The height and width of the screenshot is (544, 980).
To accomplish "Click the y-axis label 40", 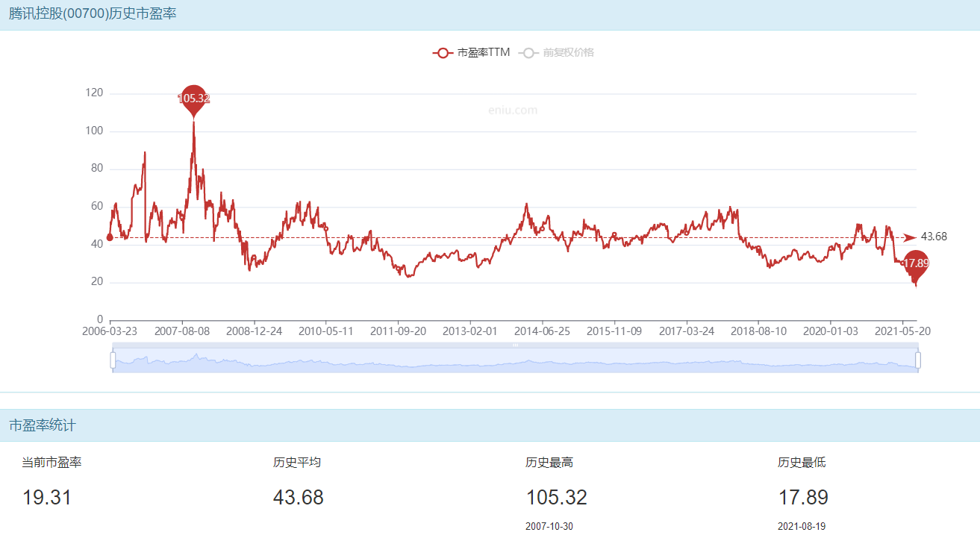I will point(97,245).
